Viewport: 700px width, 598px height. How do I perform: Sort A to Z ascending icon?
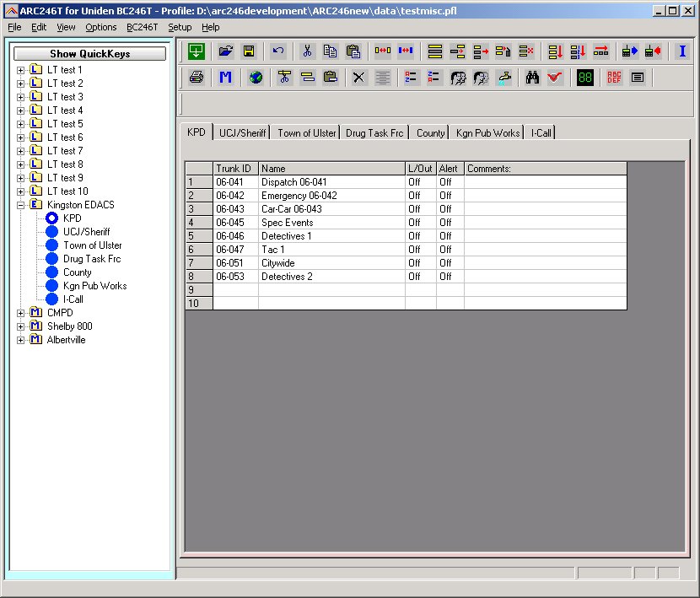(410, 78)
